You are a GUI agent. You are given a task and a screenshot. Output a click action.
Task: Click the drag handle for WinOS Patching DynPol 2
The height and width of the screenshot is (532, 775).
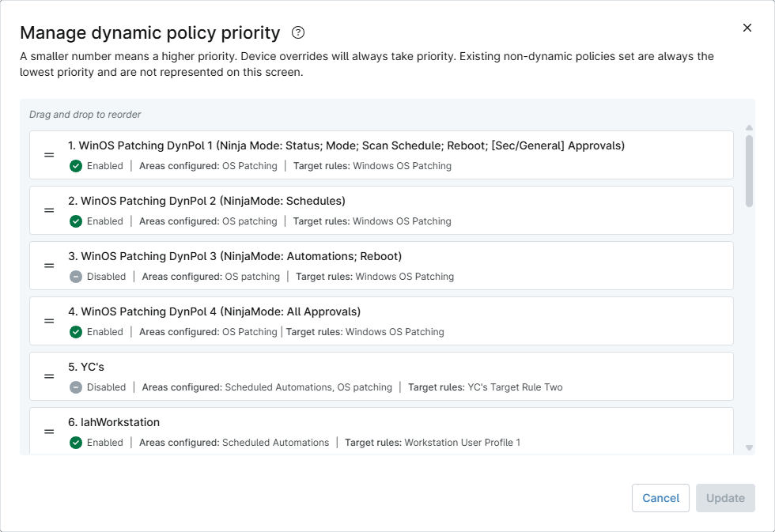[48, 210]
